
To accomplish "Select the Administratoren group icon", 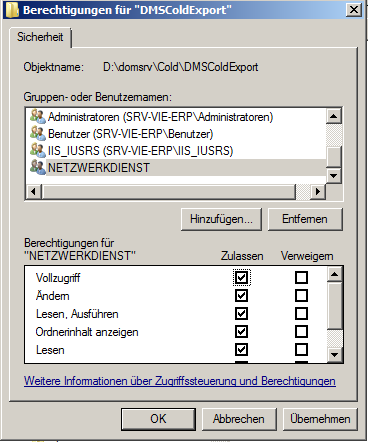I will pos(38,116).
